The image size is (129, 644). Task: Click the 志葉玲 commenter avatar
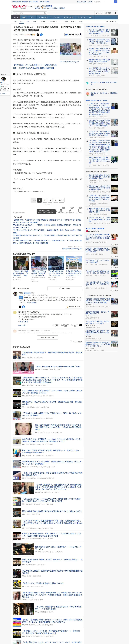click(x=15, y=294)
